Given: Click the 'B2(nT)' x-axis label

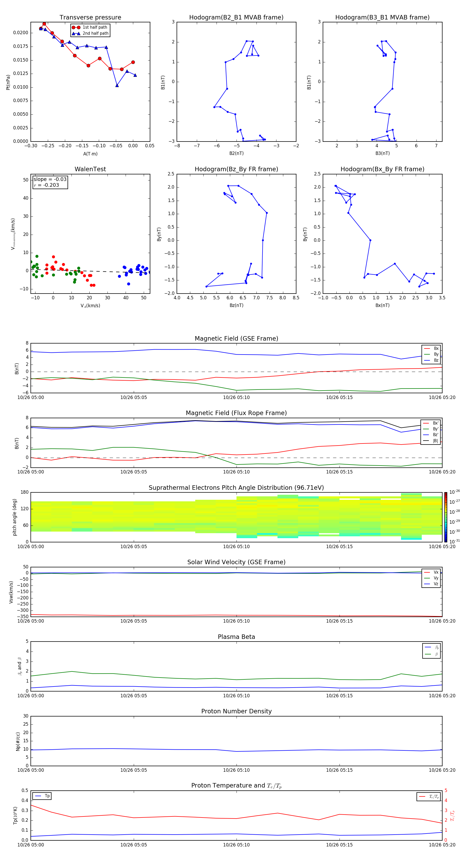Looking at the screenshot, I should (236, 153).
